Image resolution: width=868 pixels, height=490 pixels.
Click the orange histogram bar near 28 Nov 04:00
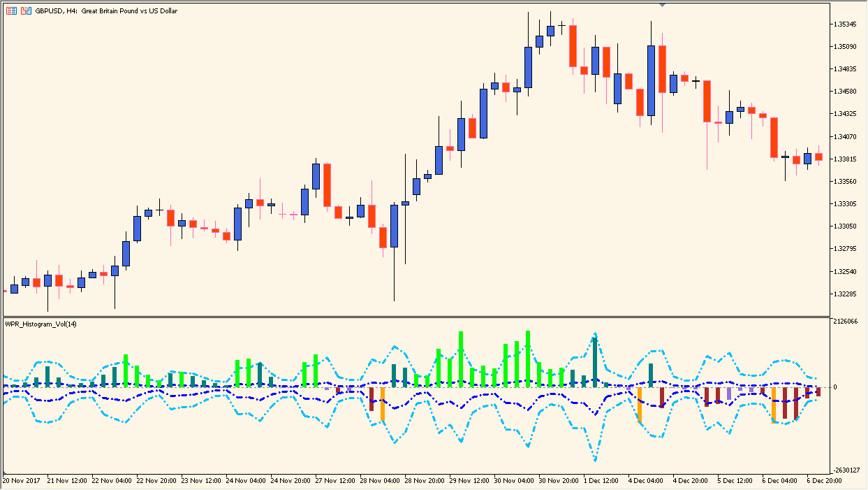click(381, 405)
